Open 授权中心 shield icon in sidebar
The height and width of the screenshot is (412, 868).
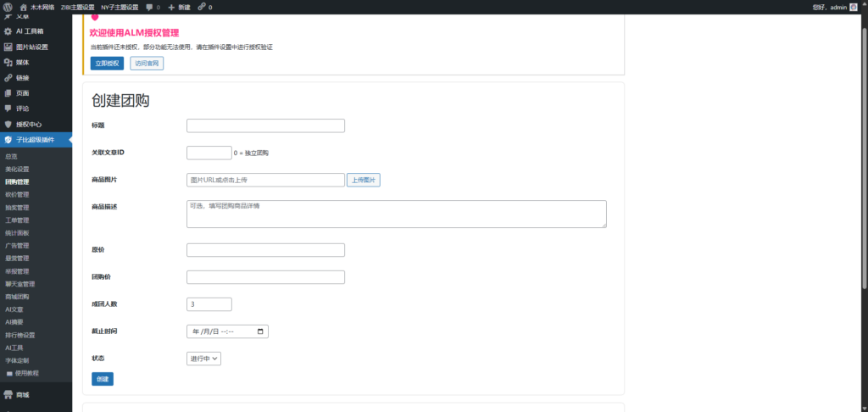point(8,124)
